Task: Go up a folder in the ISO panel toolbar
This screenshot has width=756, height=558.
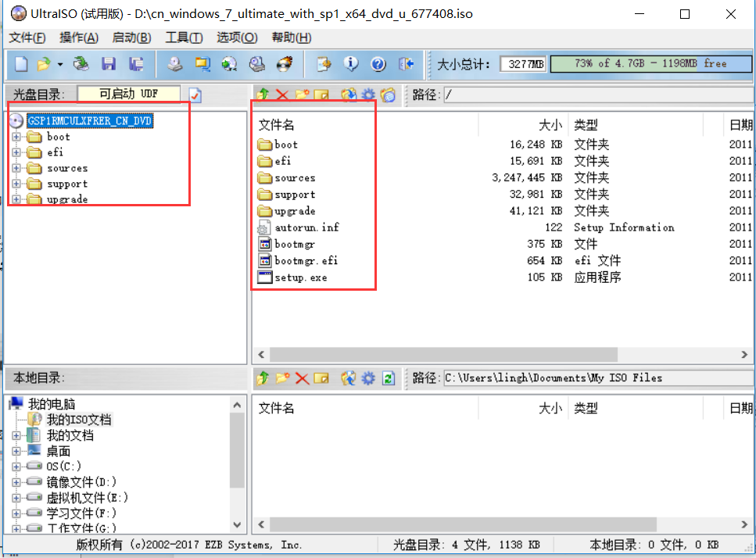Action: 263,95
